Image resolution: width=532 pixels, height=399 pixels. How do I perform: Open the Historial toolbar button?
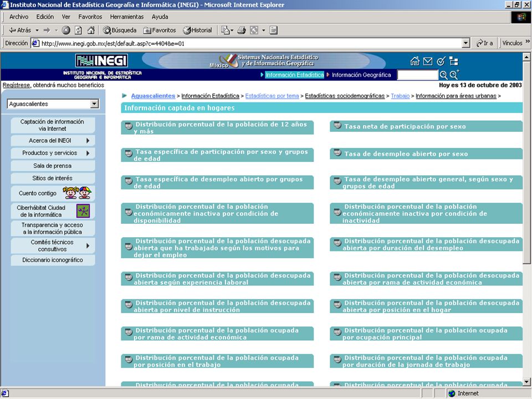pyautogui.click(x=197, y=30)
